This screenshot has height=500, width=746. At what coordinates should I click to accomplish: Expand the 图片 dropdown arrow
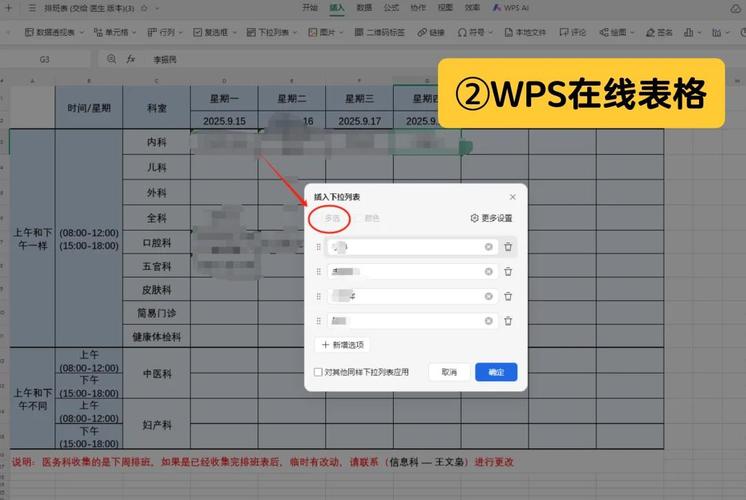click(341, 32)
